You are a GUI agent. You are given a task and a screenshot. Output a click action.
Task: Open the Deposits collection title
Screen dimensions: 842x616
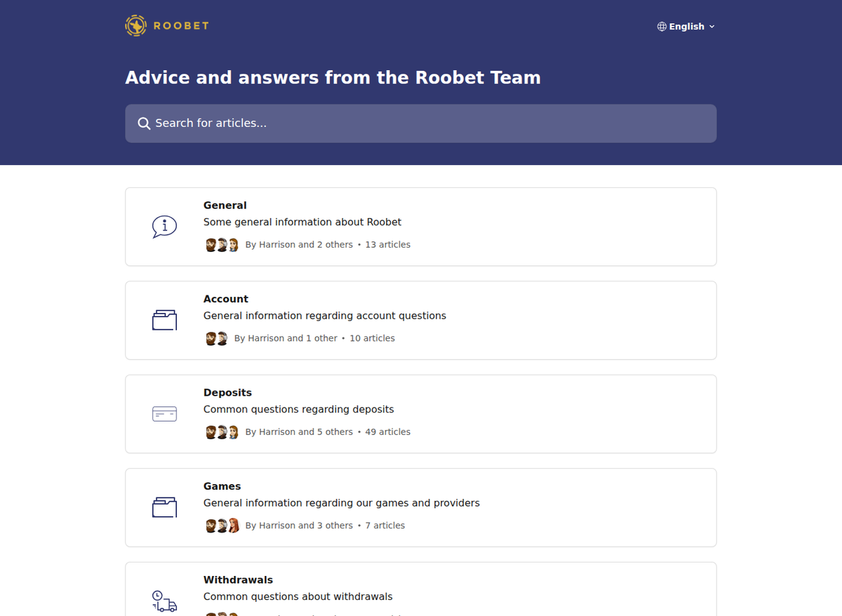[x=227, y=393]
